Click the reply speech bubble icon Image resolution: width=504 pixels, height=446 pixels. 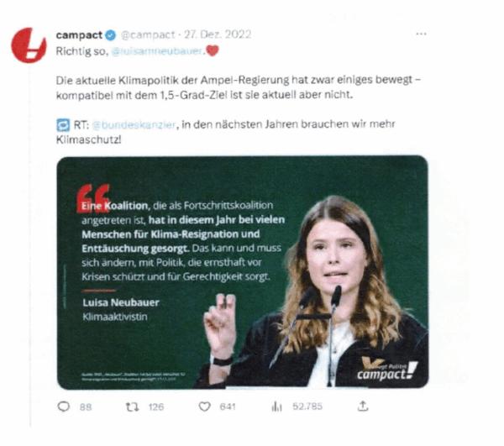63,407
